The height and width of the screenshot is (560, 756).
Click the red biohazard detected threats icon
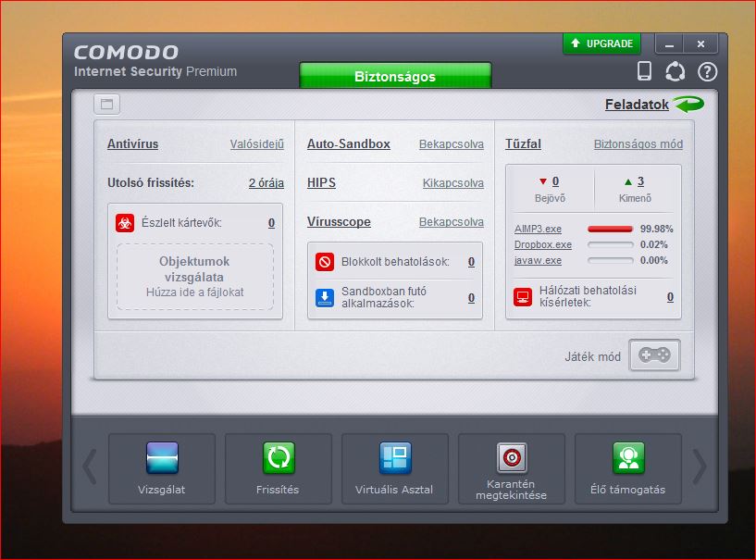point(125,223)
